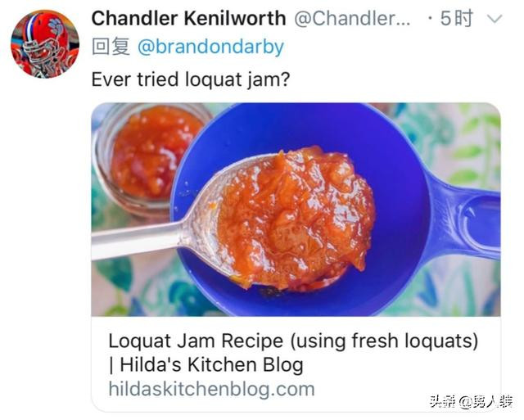
Task: Click the dot separator before 5时
Action: click(430, 19)
